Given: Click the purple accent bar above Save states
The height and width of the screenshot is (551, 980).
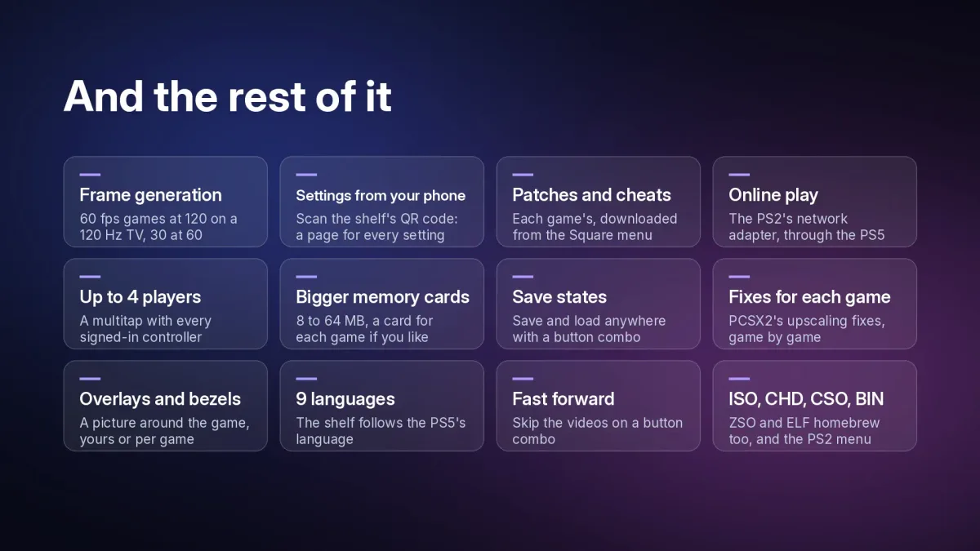Looking at the screenshot, I should (523, 277).
